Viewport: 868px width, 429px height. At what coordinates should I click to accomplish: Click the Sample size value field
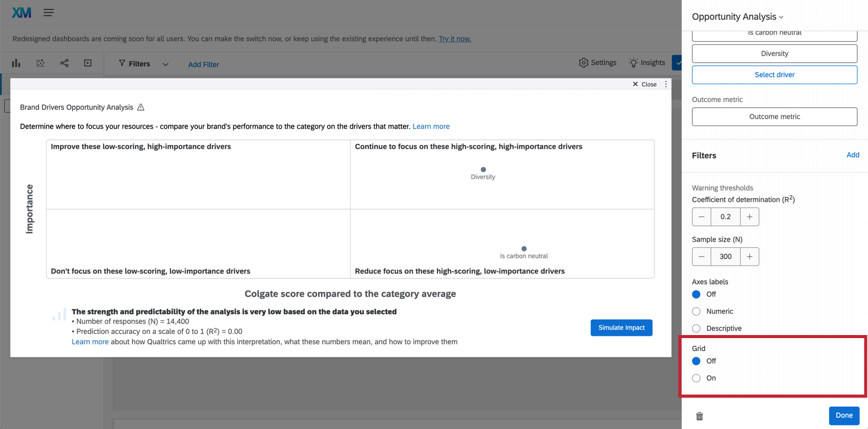point(725,257)
